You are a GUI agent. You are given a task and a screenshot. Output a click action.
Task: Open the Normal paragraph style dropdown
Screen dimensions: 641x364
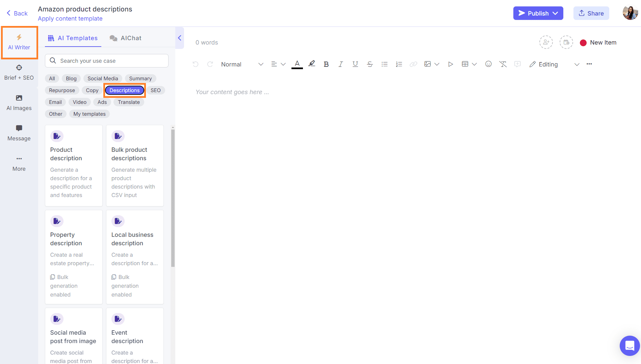242,64
